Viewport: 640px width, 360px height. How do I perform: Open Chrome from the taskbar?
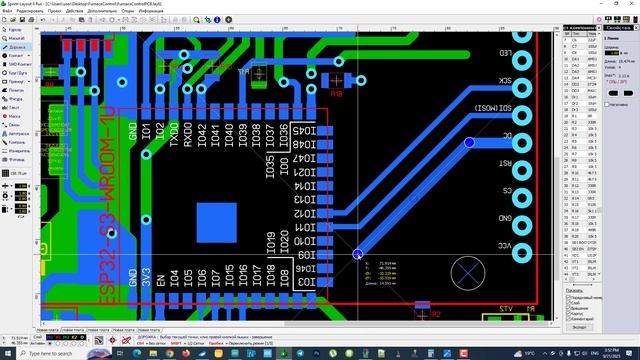coord(169,353)
